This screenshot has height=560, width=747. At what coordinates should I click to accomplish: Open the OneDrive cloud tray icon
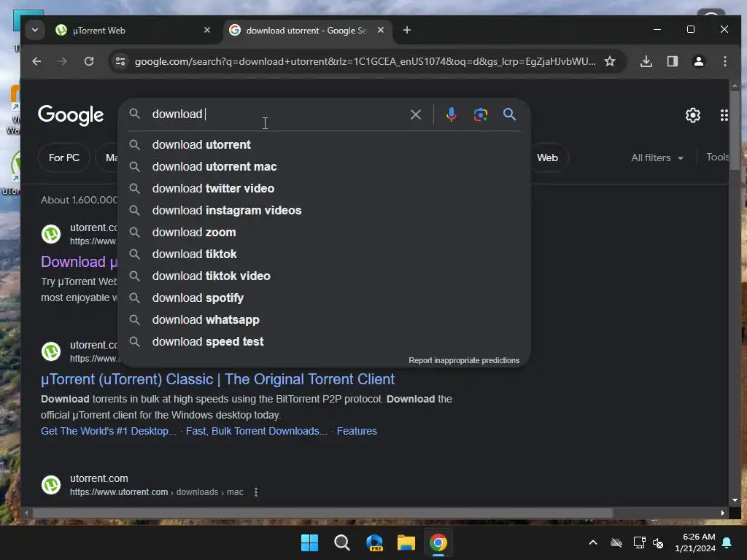tap(616, 542)
